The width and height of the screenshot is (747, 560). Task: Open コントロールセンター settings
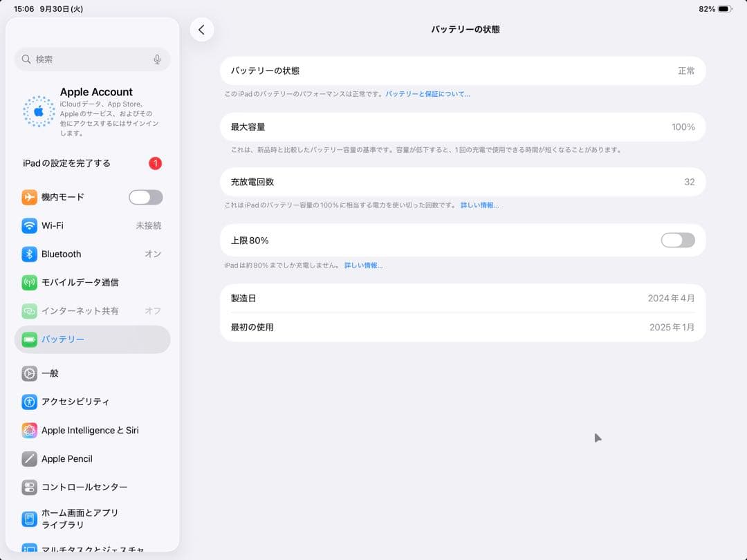click(28, 487)
